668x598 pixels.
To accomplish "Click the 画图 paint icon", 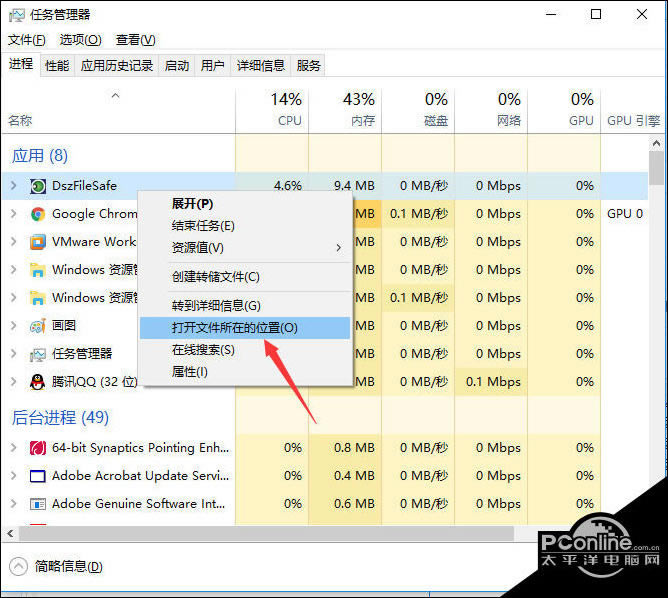I will pyautogui.click(x=38, y=326).
